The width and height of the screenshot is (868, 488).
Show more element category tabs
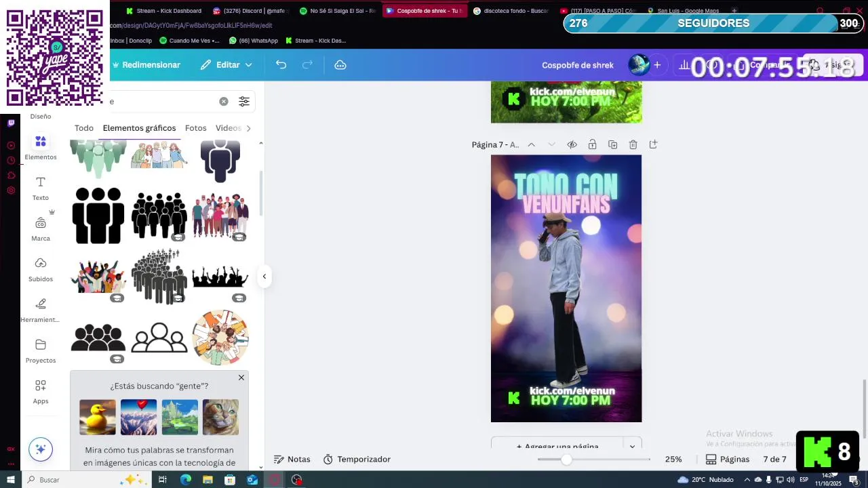[x=248, y=128]
